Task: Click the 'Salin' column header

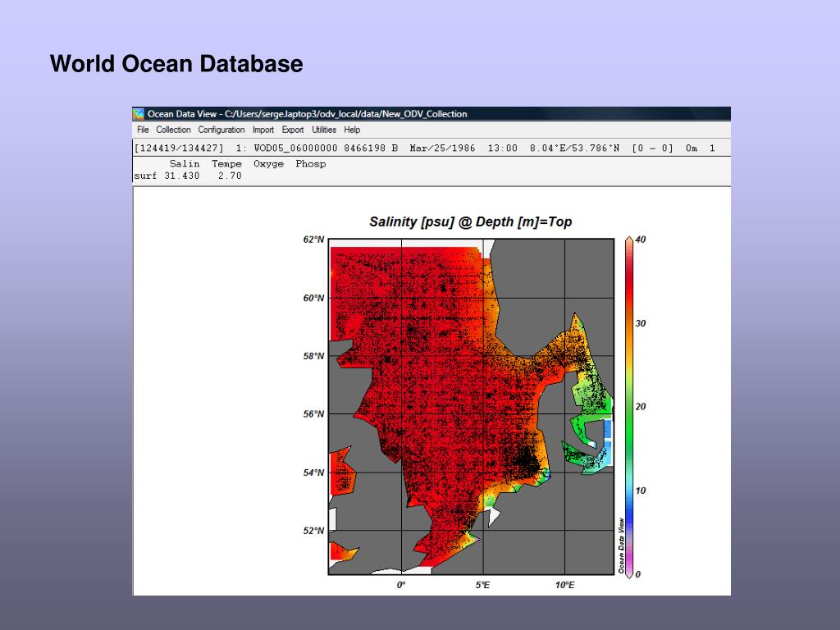Action: [185, 164]
